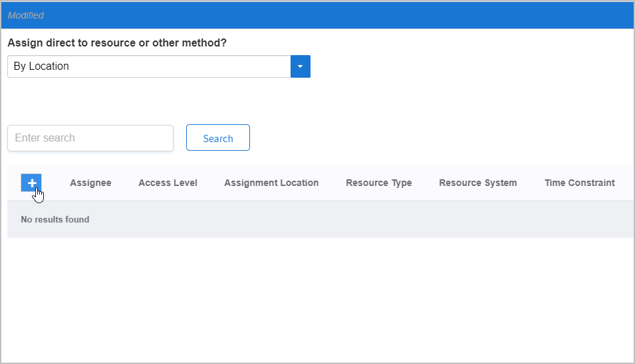Choose the Resource Type column header

[x=378, y=183]
